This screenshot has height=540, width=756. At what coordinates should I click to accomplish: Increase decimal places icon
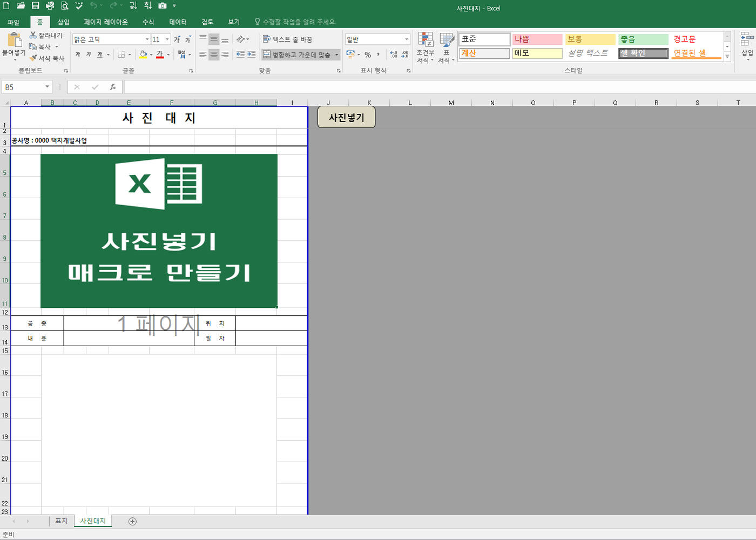click(394, 55)
